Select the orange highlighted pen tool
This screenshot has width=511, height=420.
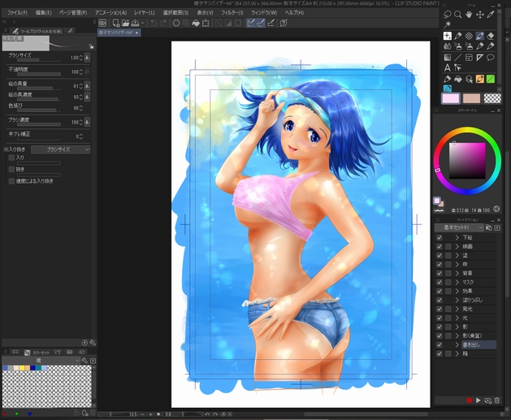coord(479,79)
